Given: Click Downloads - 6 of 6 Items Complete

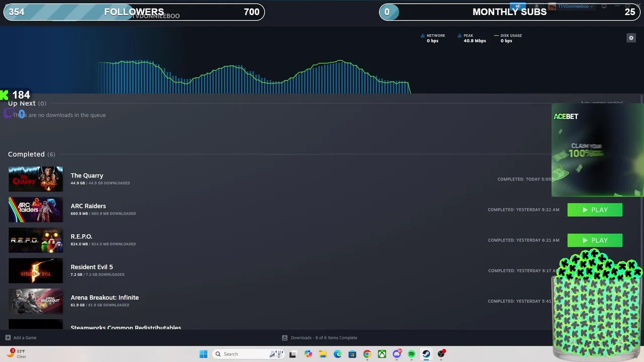Looking at the screenshot, I should click(x=324, y=338).
